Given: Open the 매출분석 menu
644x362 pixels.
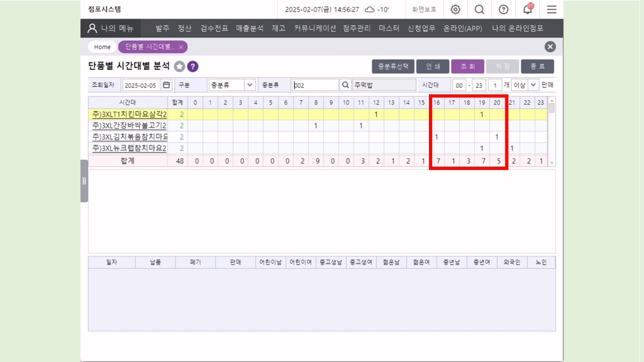Looking at the screenshot, I should tap(250, 28).
